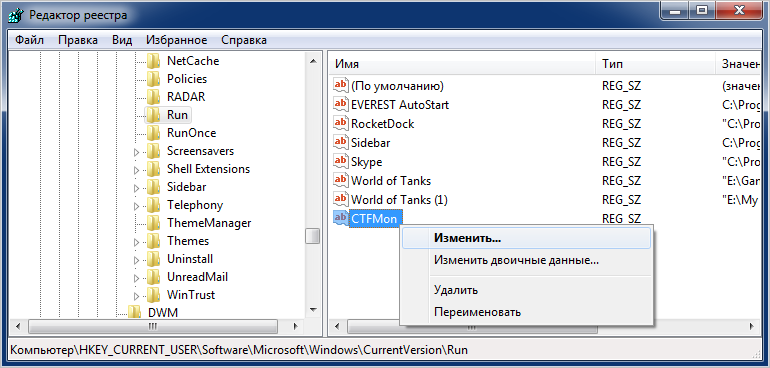Click the string icon beside World of Tanks (1)
This screenshot has height=368, width=770.
point(340,199)
